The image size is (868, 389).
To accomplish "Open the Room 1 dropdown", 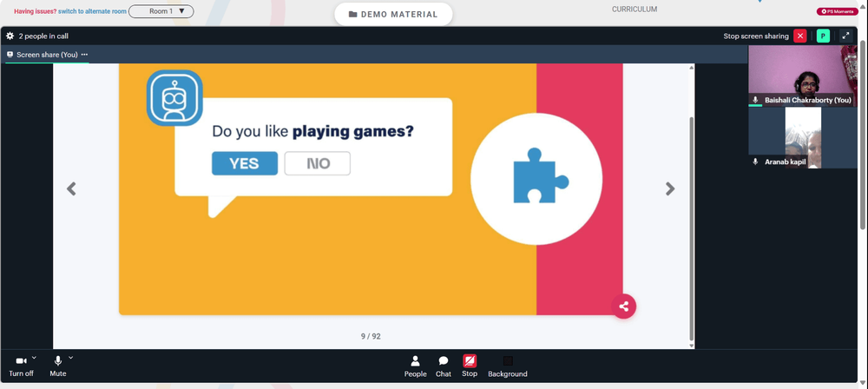I will (x=161, y=11).
